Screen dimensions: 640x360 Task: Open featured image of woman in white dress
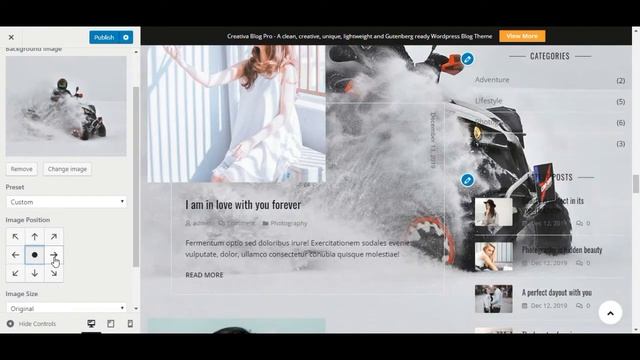(236, 113)
